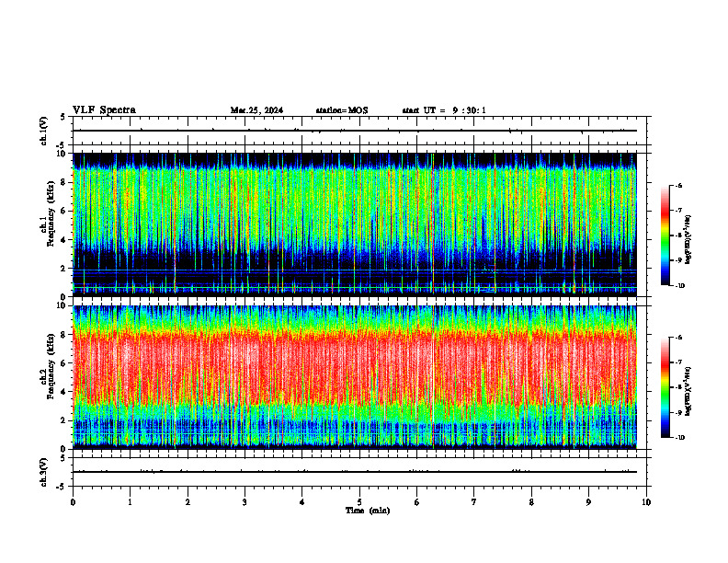Select the ch.2 "Frequency (kHz)" axis label
The width and height of the screenshot is (728, 563).
tap(51, 364)
